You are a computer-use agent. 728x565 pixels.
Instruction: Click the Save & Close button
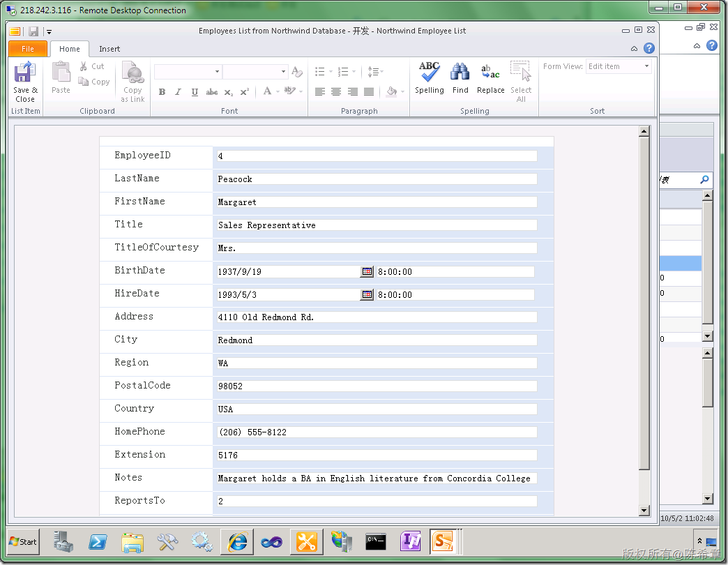tap(25, 82)
